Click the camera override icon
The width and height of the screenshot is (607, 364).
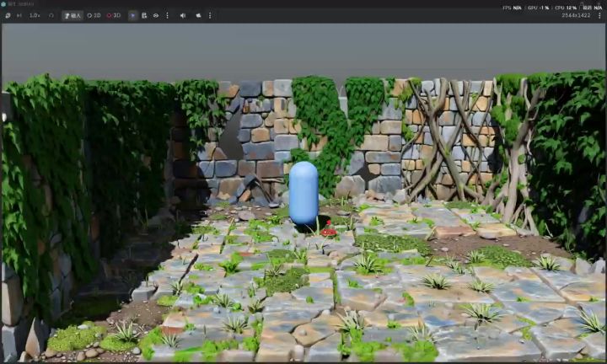[198, 15]
